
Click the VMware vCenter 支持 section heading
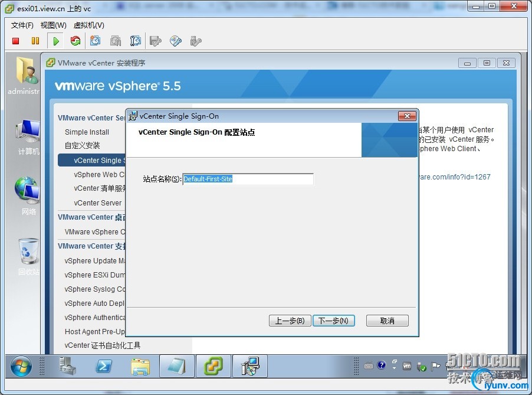91,246
